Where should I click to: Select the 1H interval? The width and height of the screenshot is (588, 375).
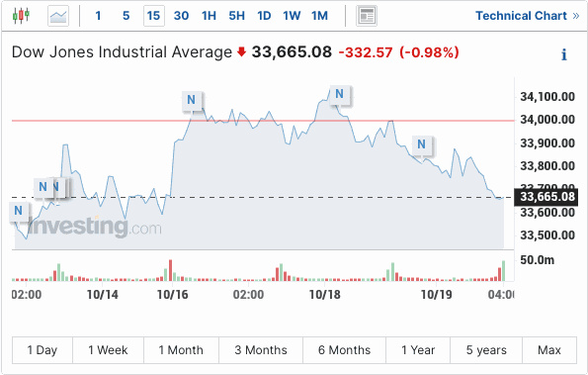(209, 16)
